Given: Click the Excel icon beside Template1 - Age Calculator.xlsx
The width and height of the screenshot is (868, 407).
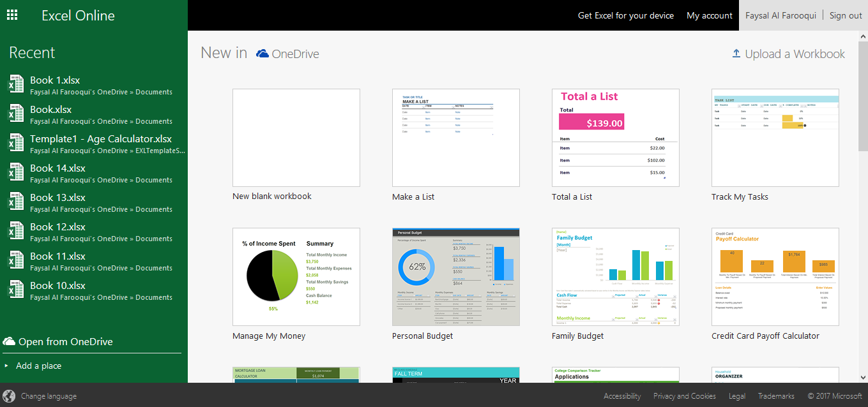Looking at the screenshot, I should [x=16, y=143].
